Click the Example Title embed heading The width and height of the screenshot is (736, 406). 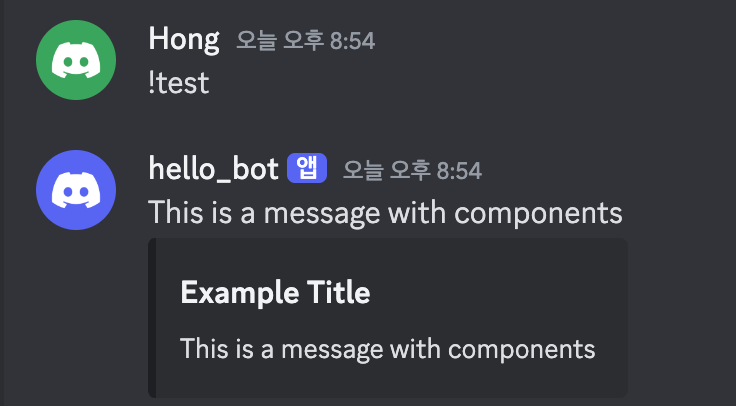[276, 292]
